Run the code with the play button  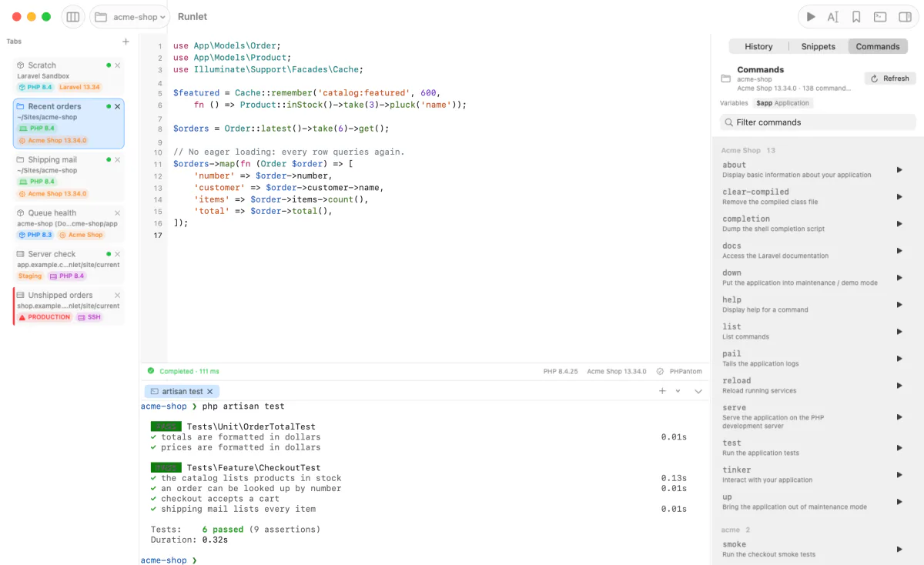(x=811, y=16)
